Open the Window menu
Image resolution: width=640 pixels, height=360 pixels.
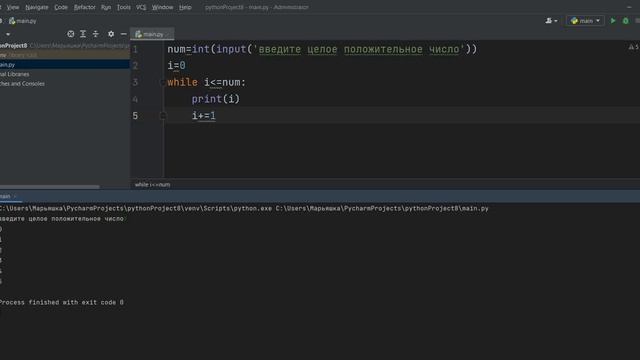(162, 7)
